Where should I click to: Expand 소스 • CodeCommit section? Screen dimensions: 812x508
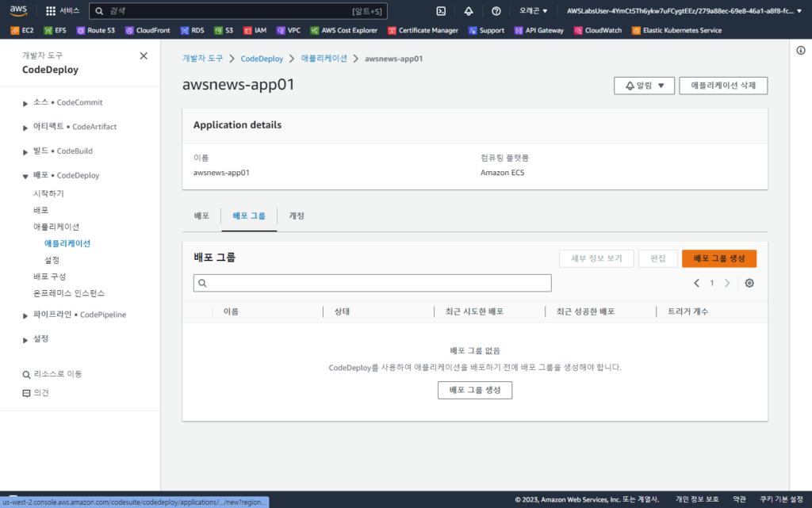[25, 103]
